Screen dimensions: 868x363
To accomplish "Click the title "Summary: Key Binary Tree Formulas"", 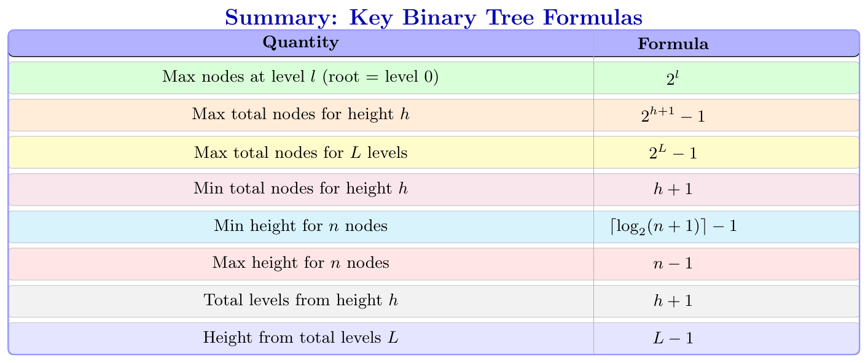I will coord(434,17).
